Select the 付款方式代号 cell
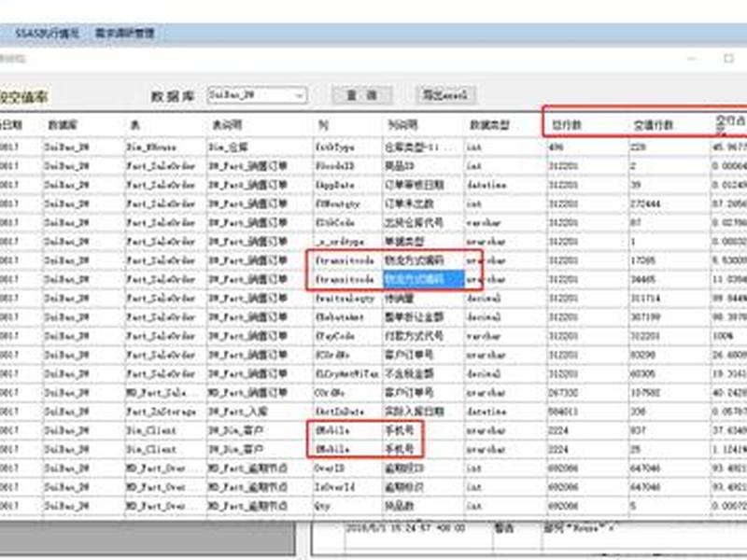Screen dimensions: 747x560 [x=424, y=336]
